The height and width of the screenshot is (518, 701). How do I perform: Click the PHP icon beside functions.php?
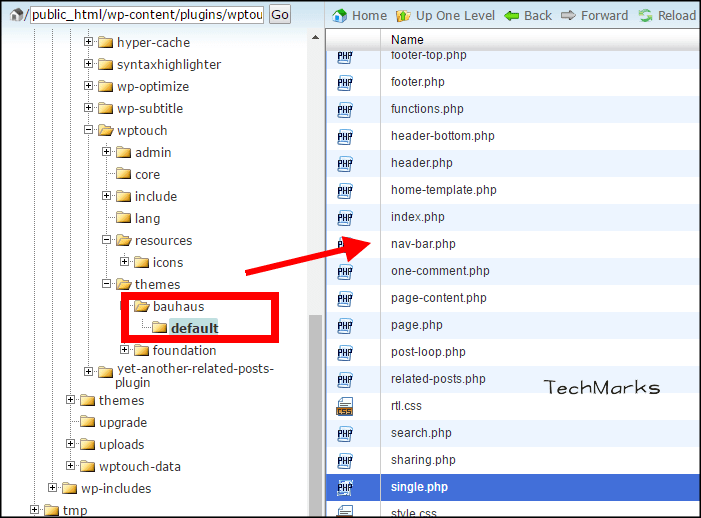(345, 110)
